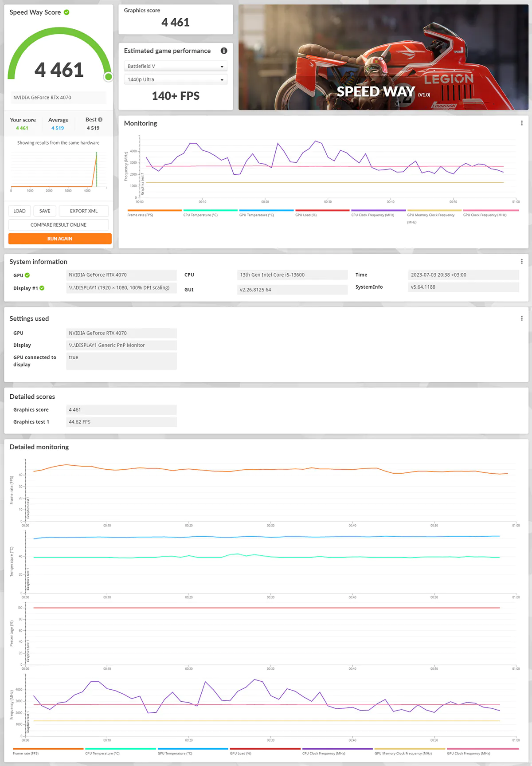Click the 140+ FPS estimate text
This screenshot has width=532, height=766.
coord(176,96)
